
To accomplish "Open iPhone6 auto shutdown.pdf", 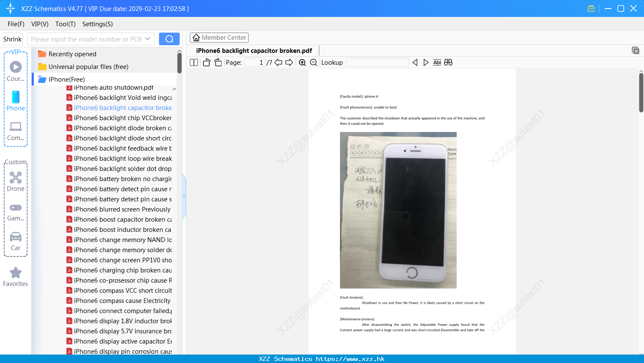I will click(113, 88).
